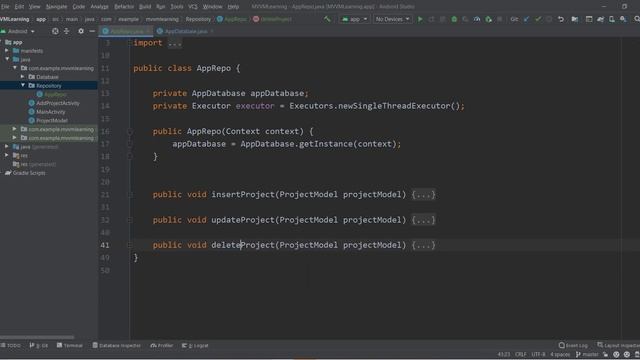Select AddProjectActivity in project tree

point(58,103)
